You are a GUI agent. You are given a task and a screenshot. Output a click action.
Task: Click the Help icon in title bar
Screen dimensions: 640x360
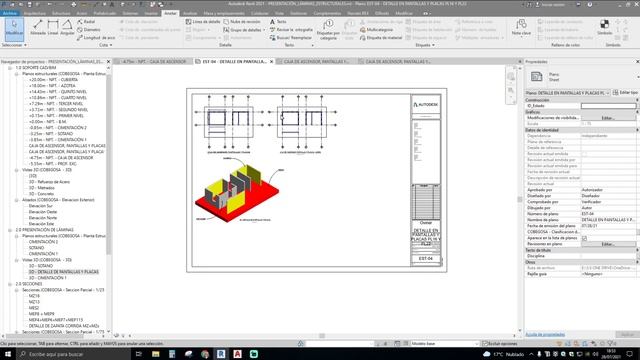point(590,4)
